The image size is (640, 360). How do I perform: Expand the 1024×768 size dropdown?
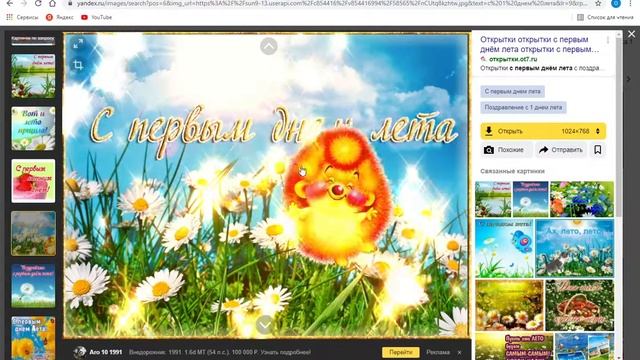[x=581, y=131]
